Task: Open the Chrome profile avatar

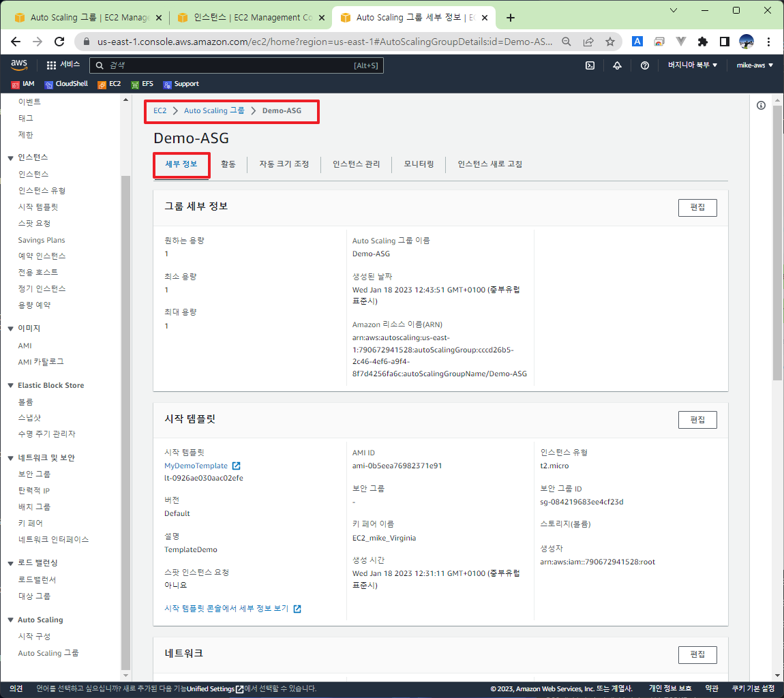Action: (x=746, y=42)
